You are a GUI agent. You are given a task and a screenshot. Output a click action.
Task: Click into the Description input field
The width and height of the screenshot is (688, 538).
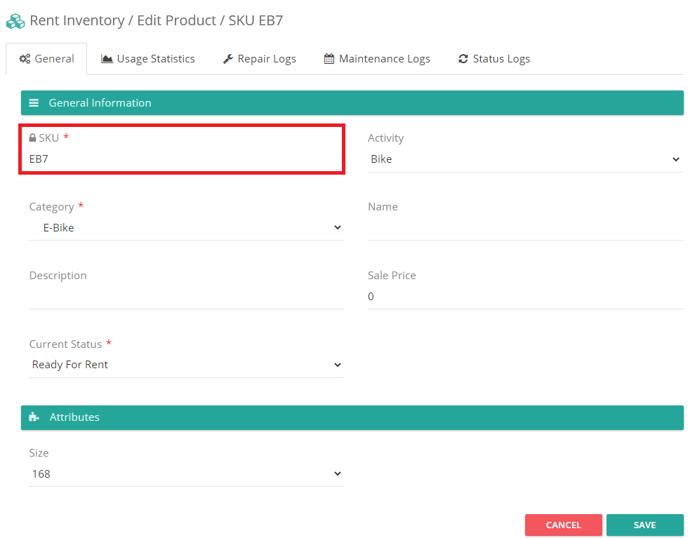186,297
